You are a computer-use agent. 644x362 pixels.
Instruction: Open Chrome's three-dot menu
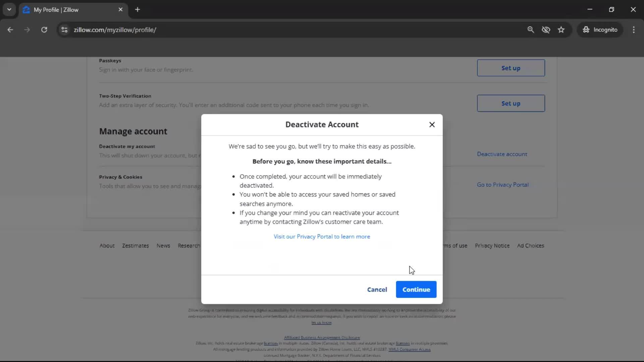634,29
